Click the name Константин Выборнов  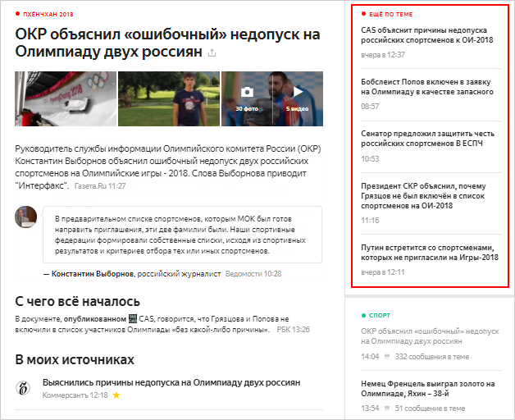[x=93, y=274]
